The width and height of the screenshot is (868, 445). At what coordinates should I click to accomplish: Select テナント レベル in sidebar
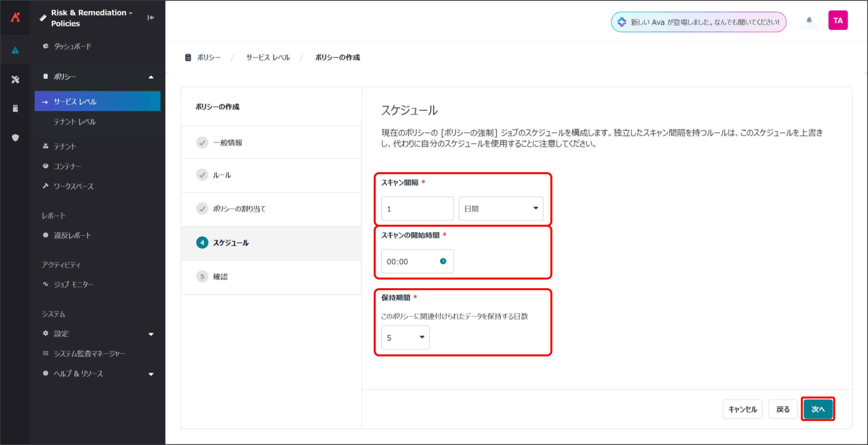point(75,122)
